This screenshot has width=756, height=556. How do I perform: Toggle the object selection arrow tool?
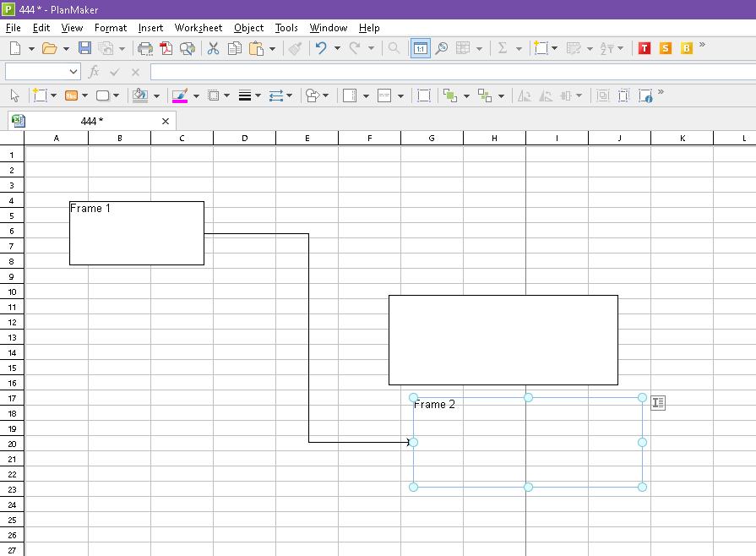[x=14, y=95]
